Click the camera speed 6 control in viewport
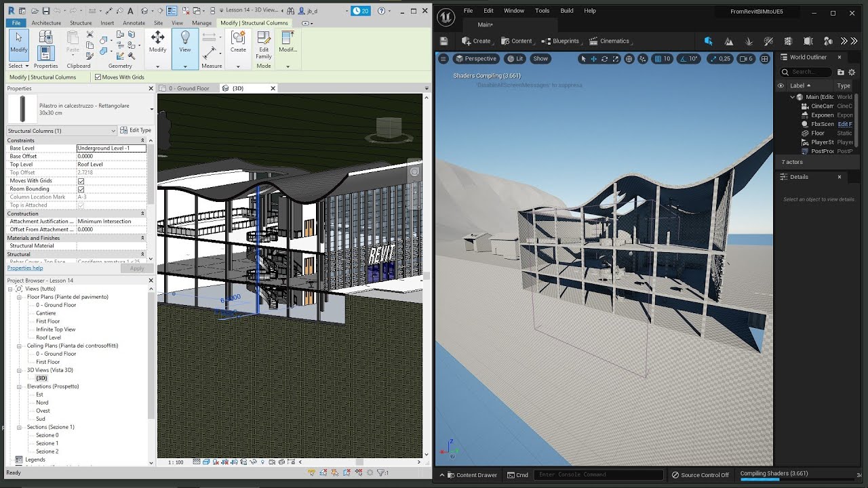The height and width of the screenshot is (488, 868). pyautogui.click(x=746, y=59)
